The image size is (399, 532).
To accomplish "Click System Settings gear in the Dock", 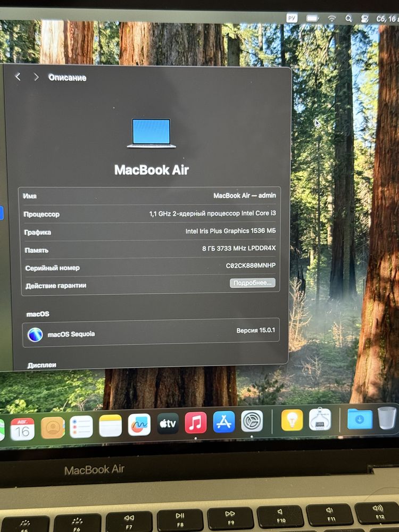I will click(252, 421).
